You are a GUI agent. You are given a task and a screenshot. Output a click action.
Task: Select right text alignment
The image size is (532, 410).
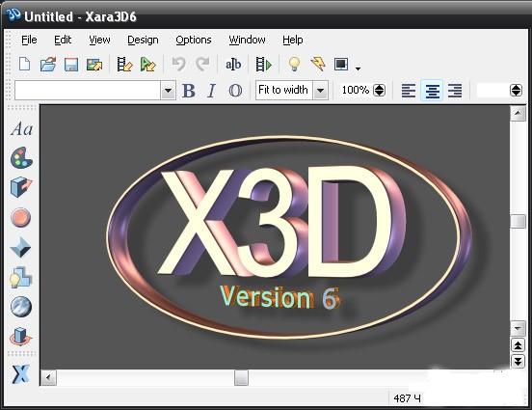(x=455, y=91)
